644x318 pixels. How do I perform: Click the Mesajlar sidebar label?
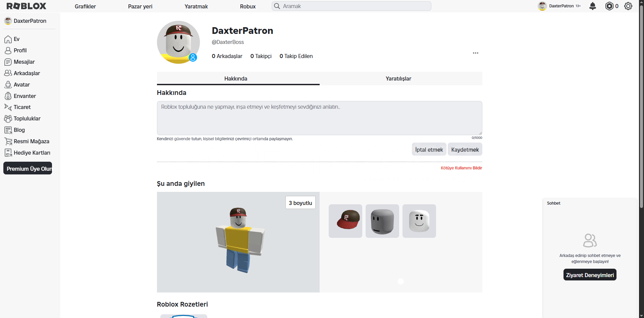tap(24, 62)
